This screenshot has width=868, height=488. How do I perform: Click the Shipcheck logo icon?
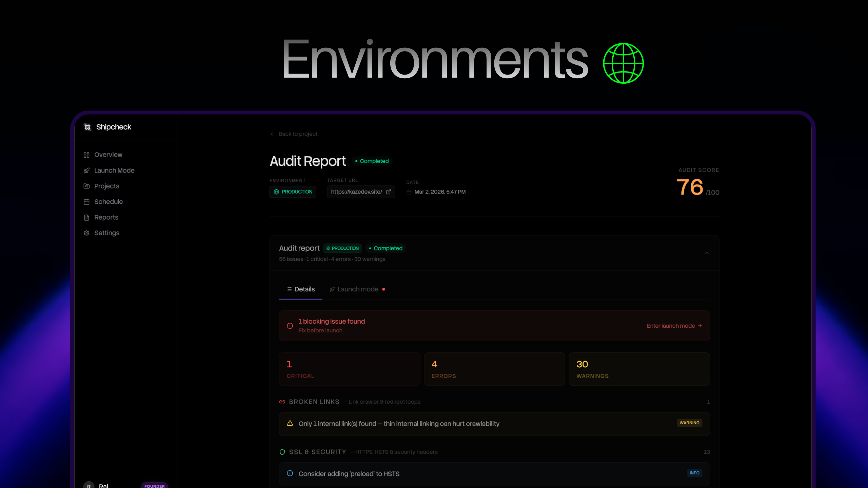tap(87, 127)
